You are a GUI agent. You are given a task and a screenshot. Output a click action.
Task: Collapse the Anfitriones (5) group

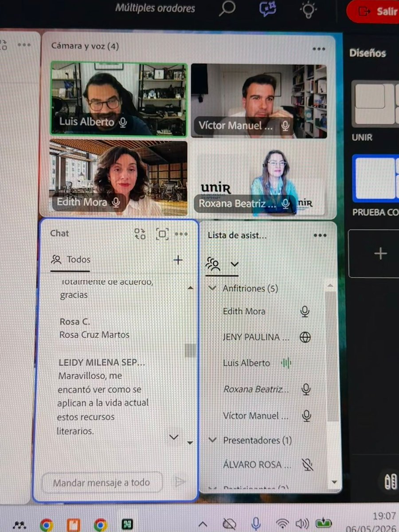pos(212,289)
